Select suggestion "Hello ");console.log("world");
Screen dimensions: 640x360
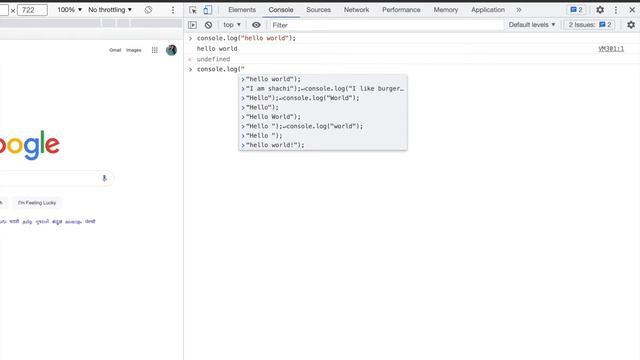point(323,126)
